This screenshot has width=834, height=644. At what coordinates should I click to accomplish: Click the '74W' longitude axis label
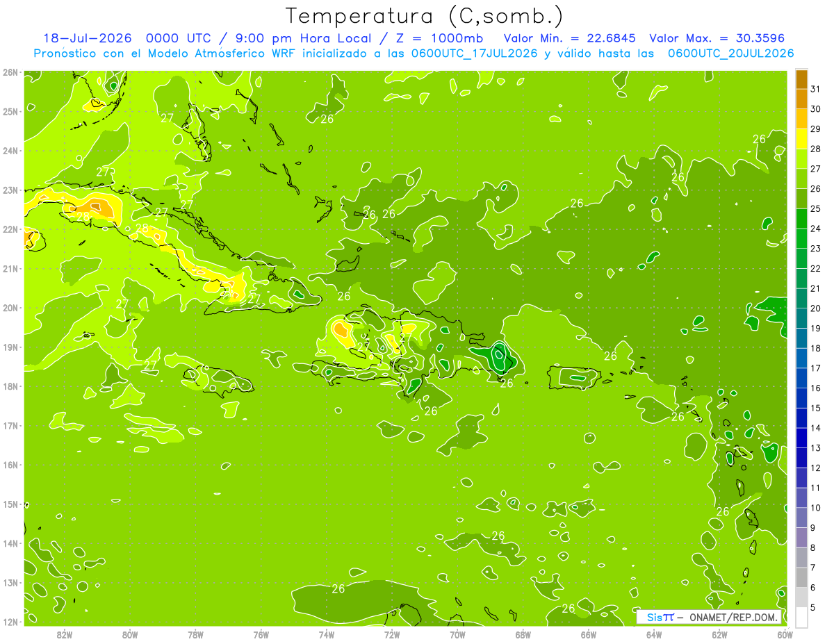tap(327, 634)
